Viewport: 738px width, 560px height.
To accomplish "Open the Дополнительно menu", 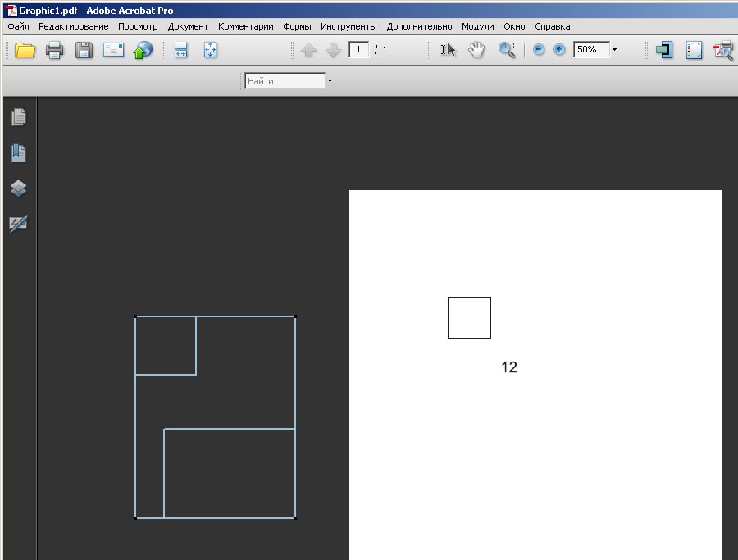I will tap(419, 26).
